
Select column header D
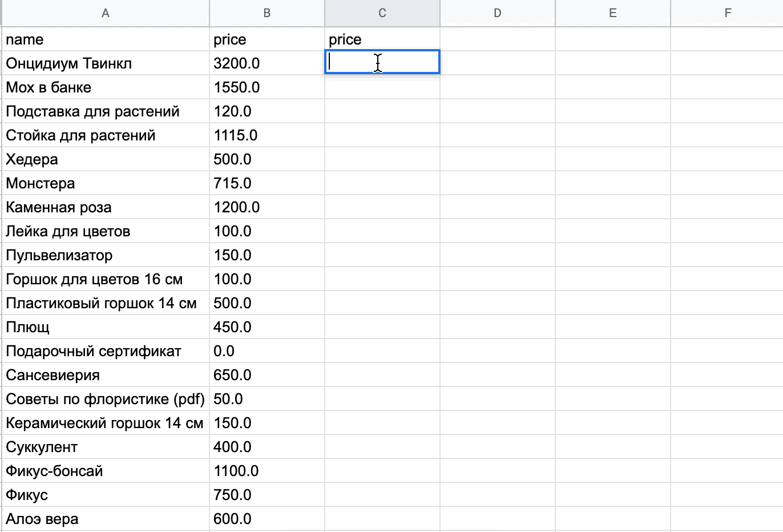click(x=497, y=13)
